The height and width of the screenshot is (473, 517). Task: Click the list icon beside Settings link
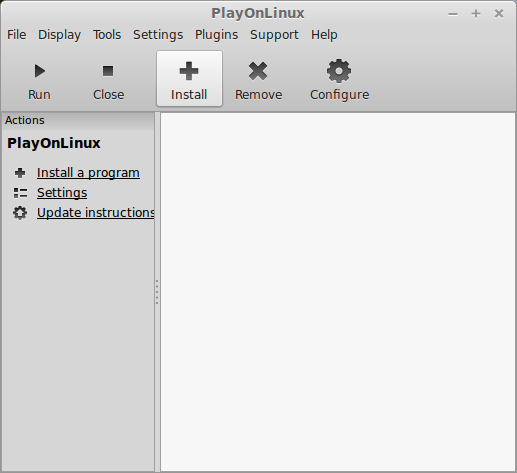tap(20, 193)
